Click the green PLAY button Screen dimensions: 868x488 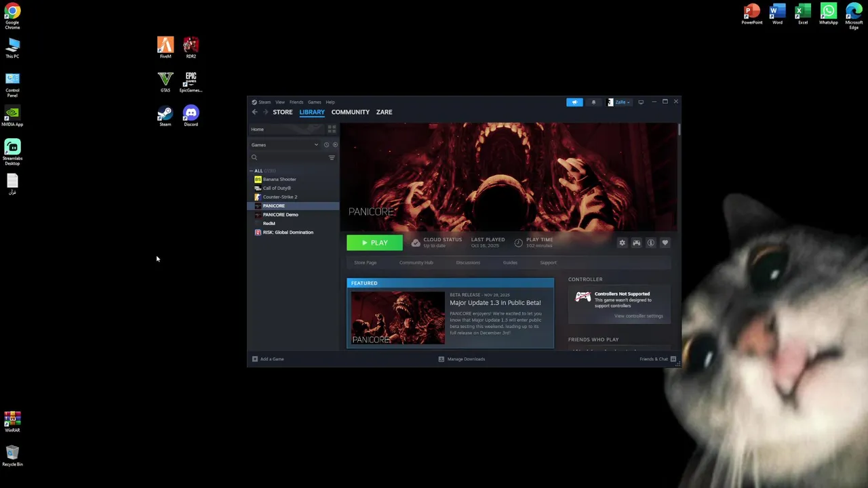click(374, 243)
